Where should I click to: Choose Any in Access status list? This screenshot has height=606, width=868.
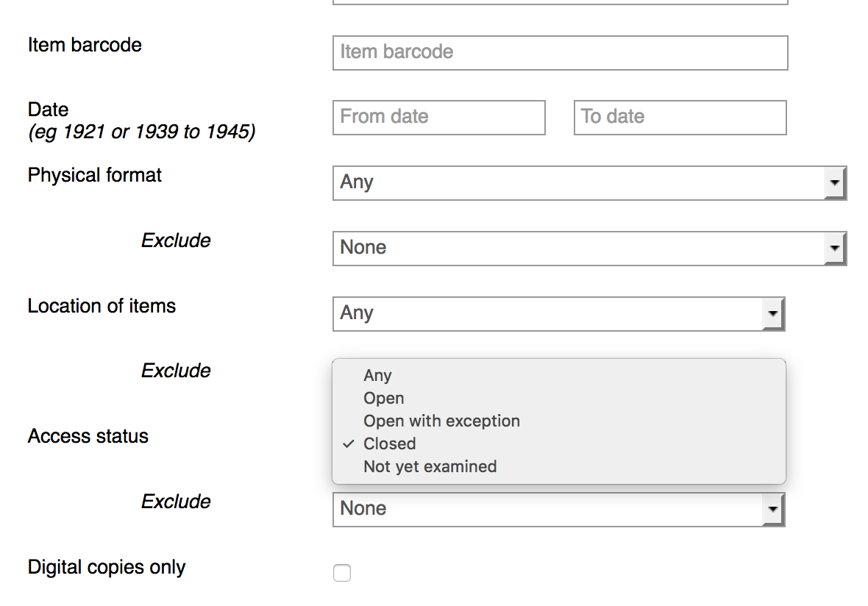[x=377, y=376]
